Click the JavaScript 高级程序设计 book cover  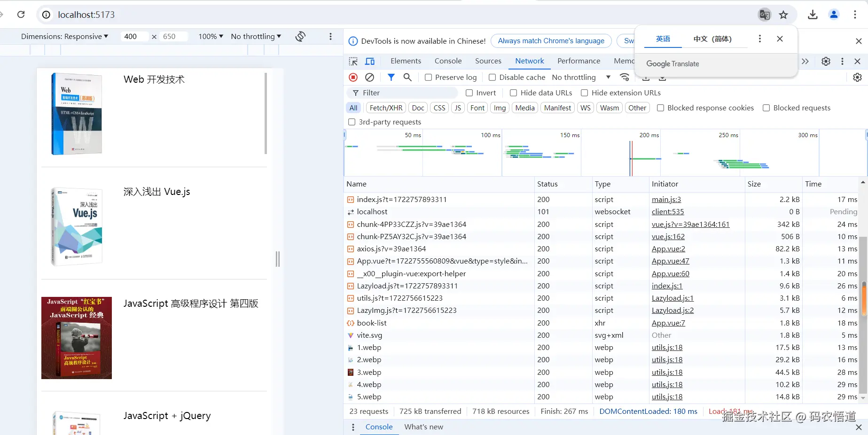pos(77,338)
